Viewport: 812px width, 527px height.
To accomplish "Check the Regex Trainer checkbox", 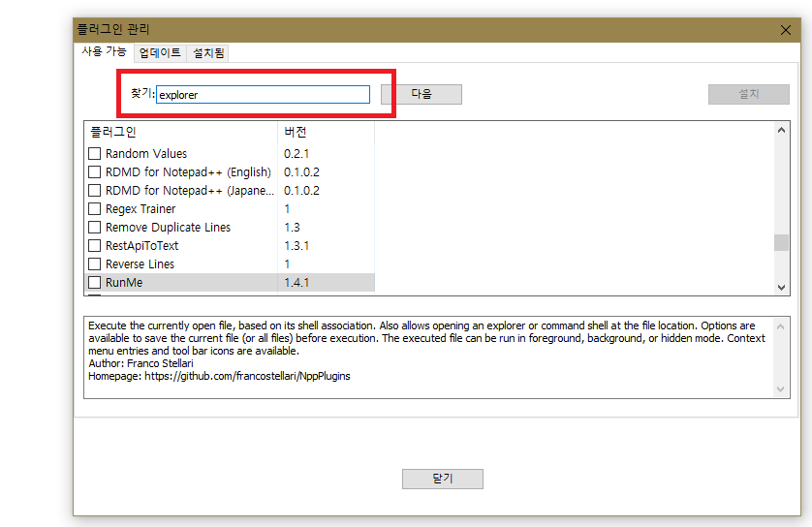I will [x=94, y=208].
